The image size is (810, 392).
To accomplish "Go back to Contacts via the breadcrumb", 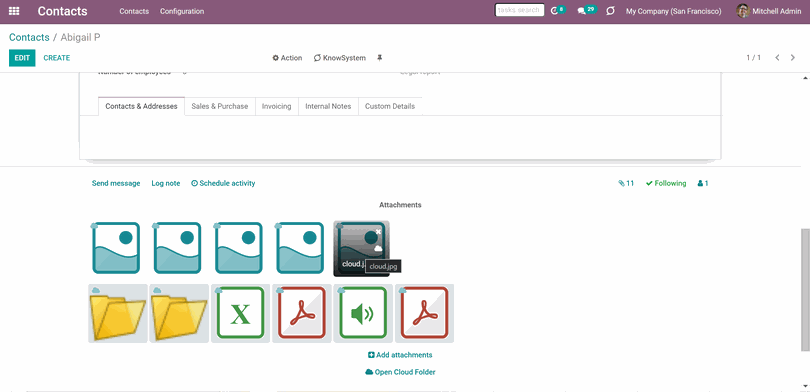I will click(29, 37).
